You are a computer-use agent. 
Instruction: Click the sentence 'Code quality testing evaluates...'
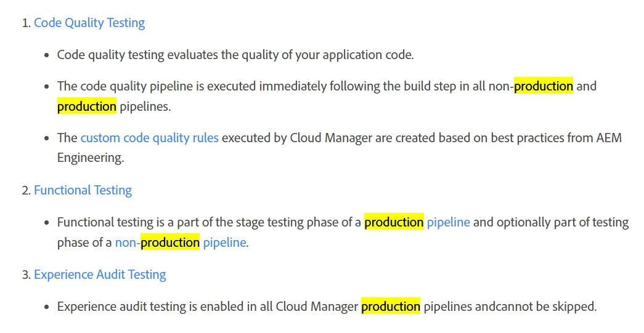click(235, 55)
